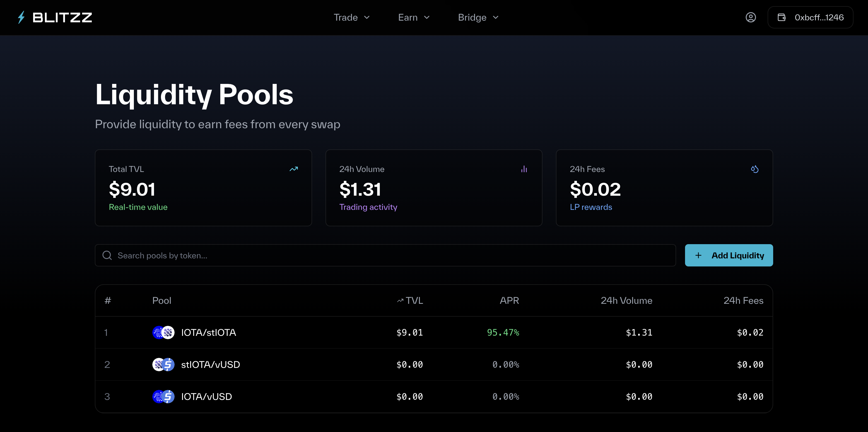Viewport: 868px width, 432px height.
Task: Click the Blitzz lightning bolt logo
Action: click(x=21, y=18)
